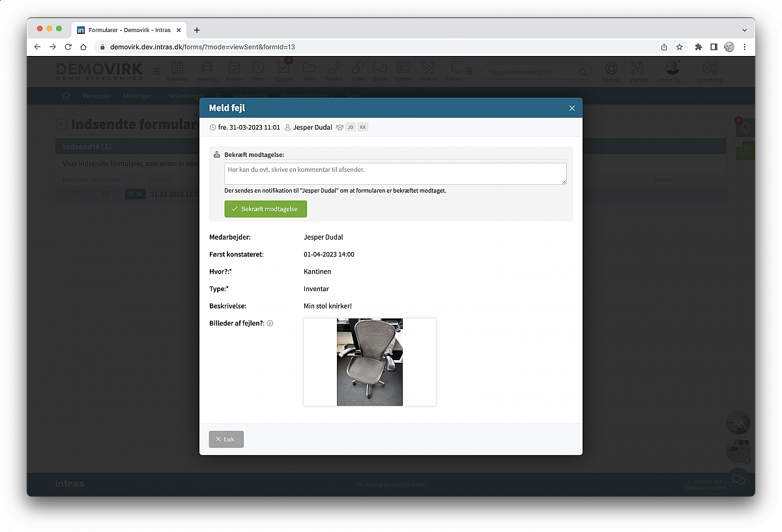The image size is (782, 532).
Task: Open Links icon in toolbar
Action: coord(358,71)
